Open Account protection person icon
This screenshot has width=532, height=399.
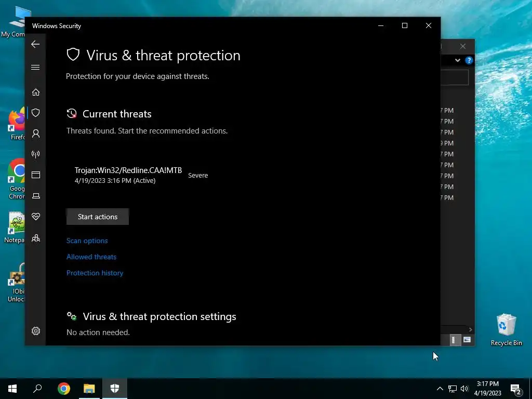36,134
